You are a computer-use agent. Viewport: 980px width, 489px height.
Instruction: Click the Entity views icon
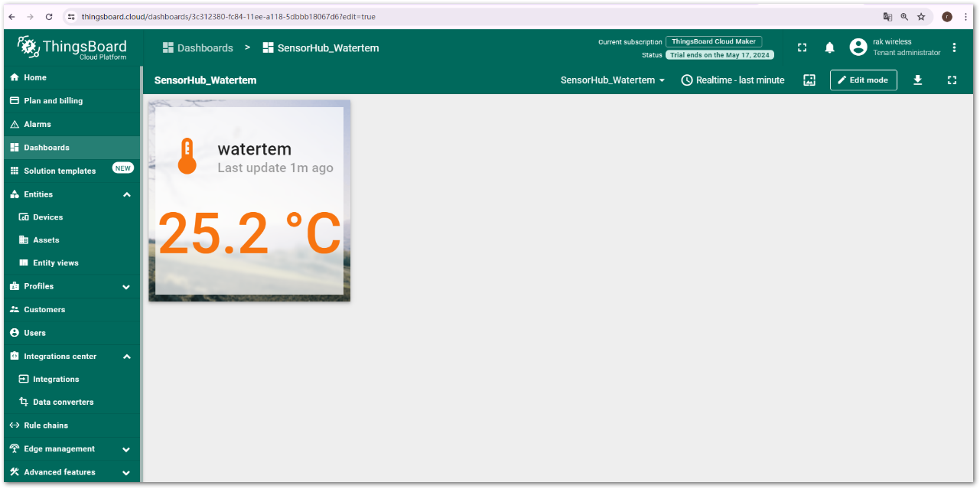[24, 263]
